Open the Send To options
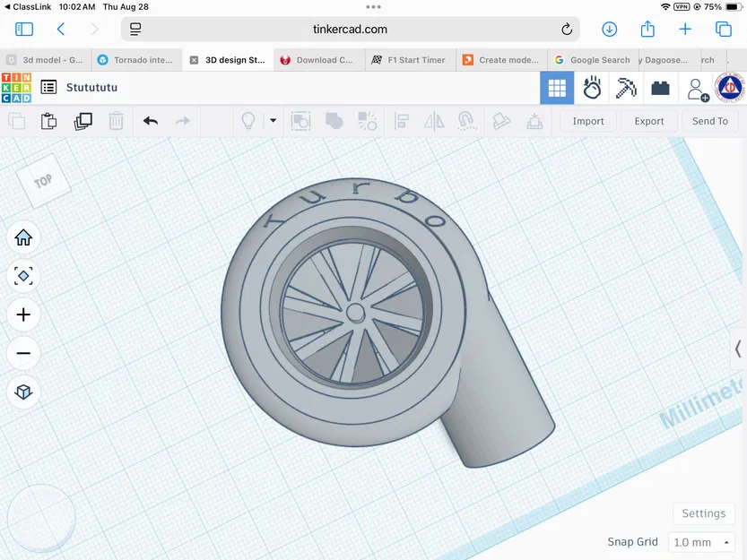The width and height of the screenshot is (747, 560). click(x=709, y=121)
